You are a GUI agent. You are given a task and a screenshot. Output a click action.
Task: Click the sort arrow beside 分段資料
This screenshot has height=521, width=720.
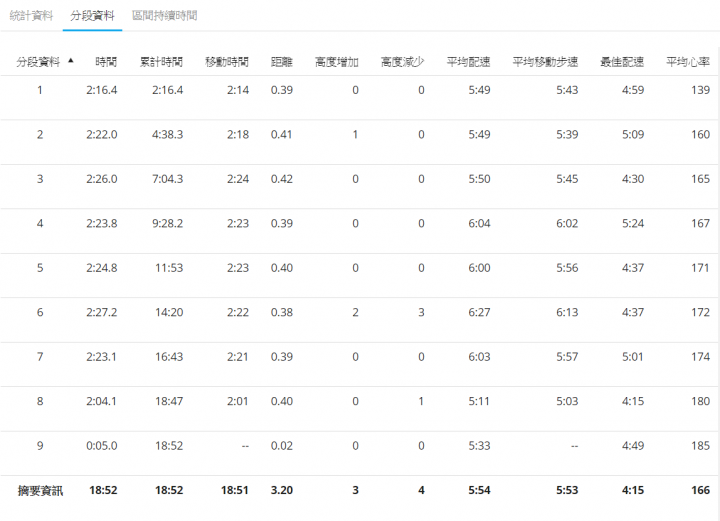[71, 60]
